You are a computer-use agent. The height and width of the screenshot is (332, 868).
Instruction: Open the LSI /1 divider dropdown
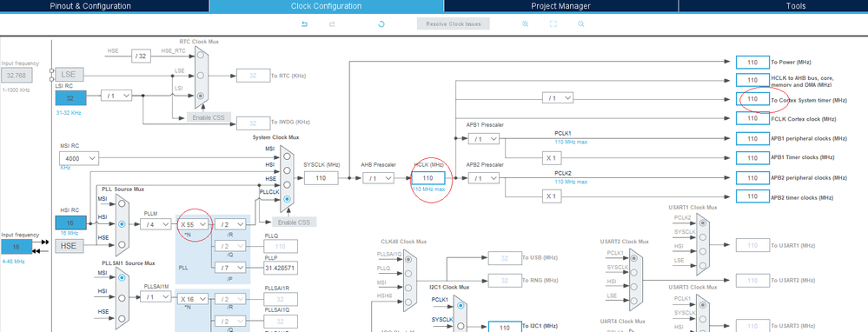tap(116, 96)
